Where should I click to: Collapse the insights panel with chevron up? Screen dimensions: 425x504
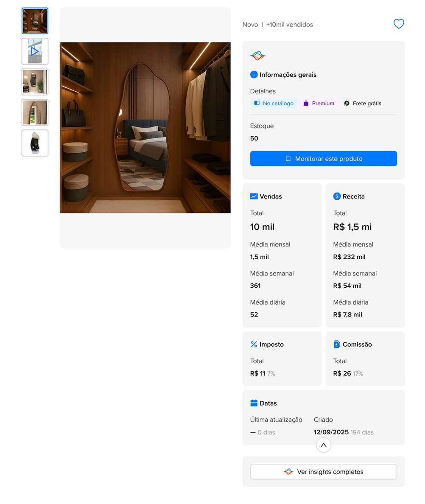coord(324,445)
